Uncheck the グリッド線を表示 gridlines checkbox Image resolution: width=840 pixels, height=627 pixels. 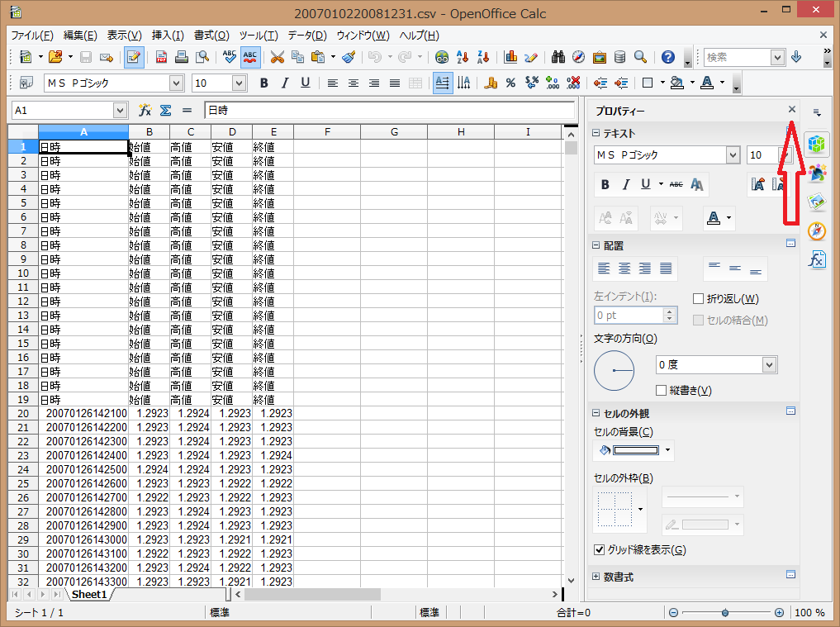tap(599, 549)
